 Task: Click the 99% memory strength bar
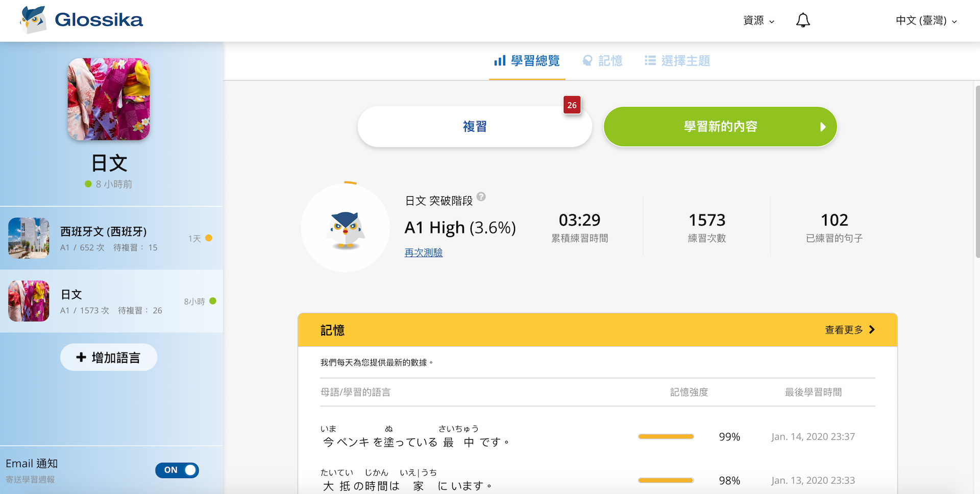pyautogui.click(x=666, y=437)
